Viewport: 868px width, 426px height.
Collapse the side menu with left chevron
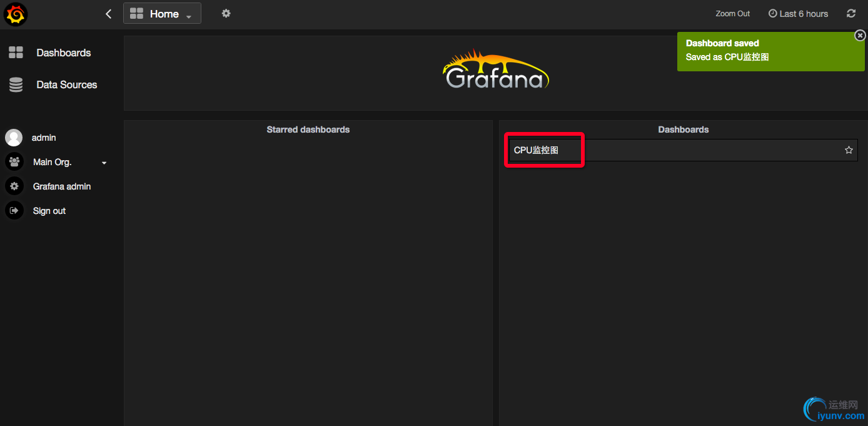(109, 14)
